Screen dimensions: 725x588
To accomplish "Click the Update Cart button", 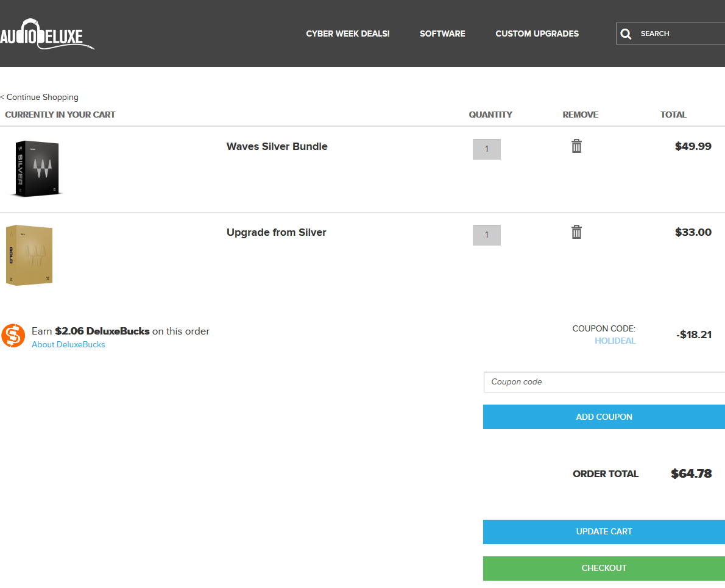I will (x=604, y=531).
